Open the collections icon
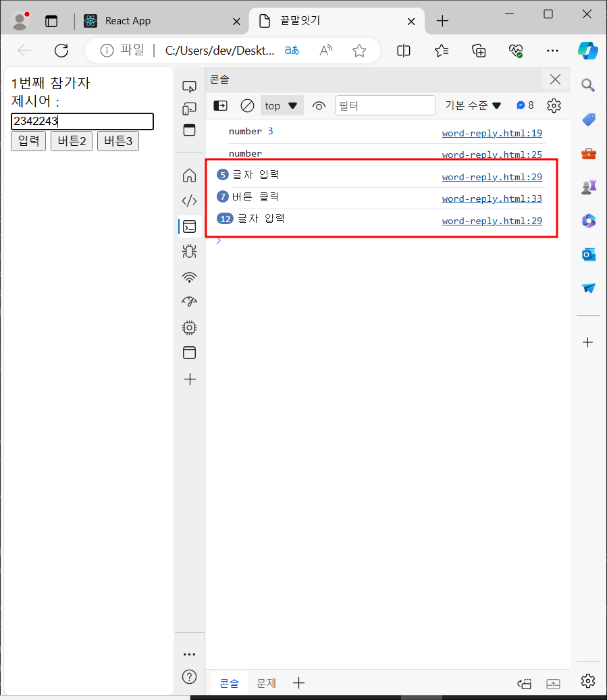The width and height of the screenshot is (607, 700). [479, 51]
